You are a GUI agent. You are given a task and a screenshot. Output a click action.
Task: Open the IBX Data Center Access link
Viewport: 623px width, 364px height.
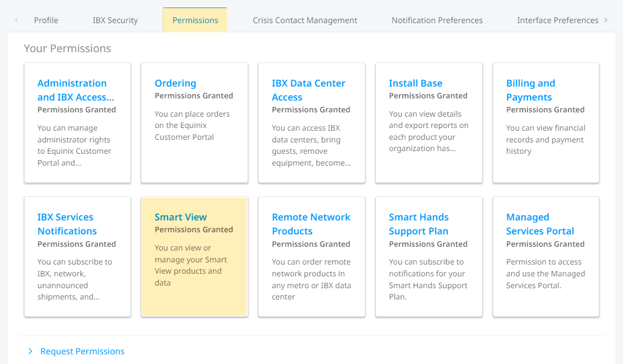coord(308,90)
